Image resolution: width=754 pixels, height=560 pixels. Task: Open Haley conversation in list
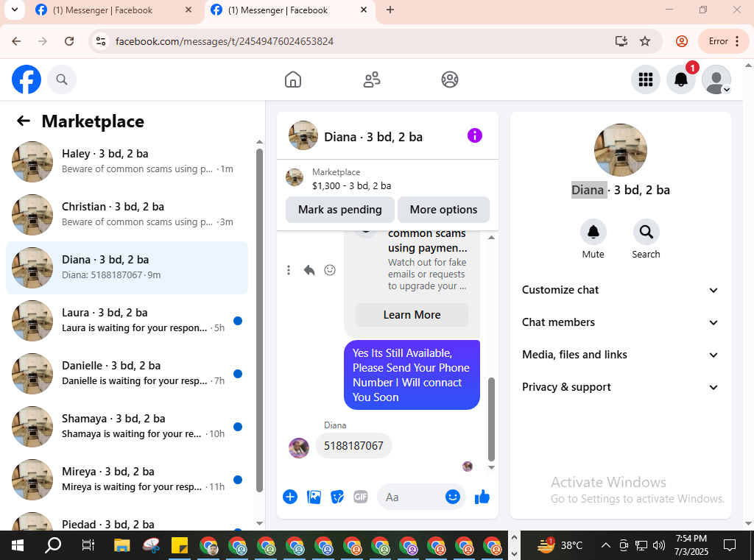(x=127, y=161)
